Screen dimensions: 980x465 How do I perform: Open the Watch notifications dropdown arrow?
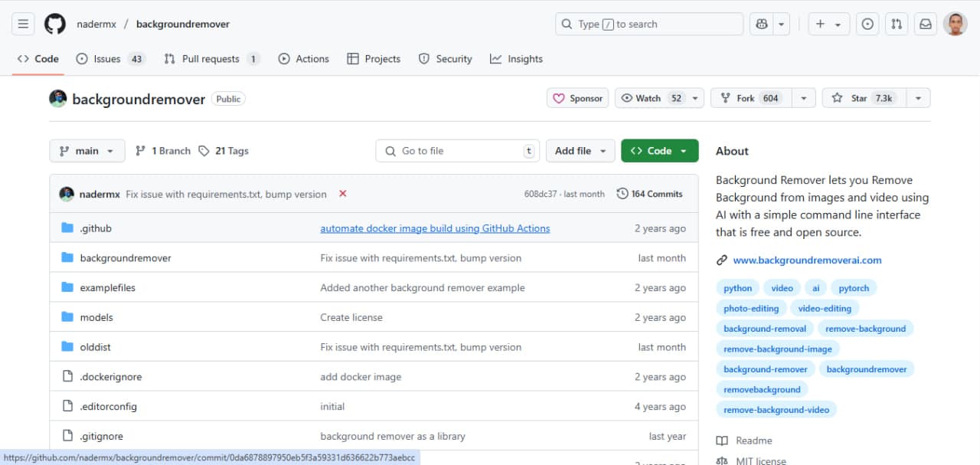695,98
